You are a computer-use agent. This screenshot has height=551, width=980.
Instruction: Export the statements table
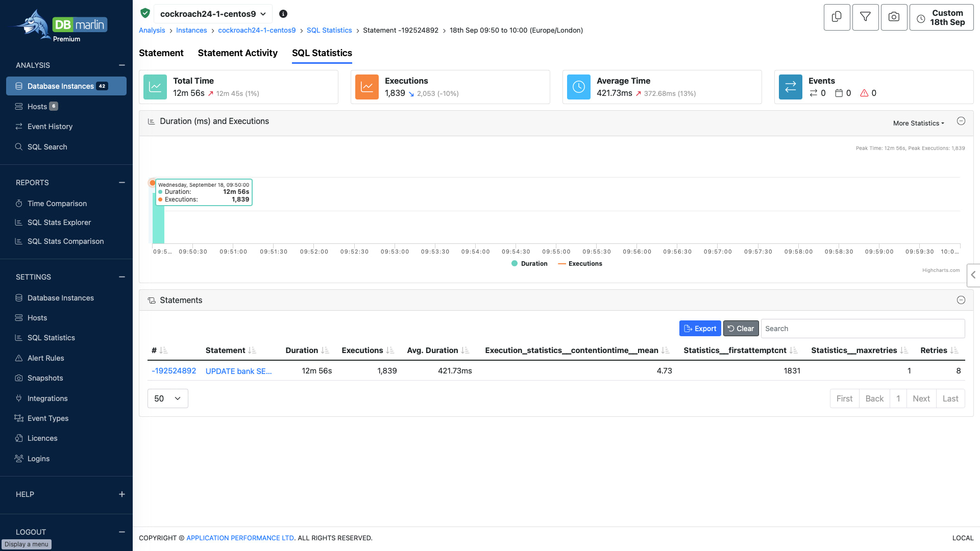pos(700,329)
